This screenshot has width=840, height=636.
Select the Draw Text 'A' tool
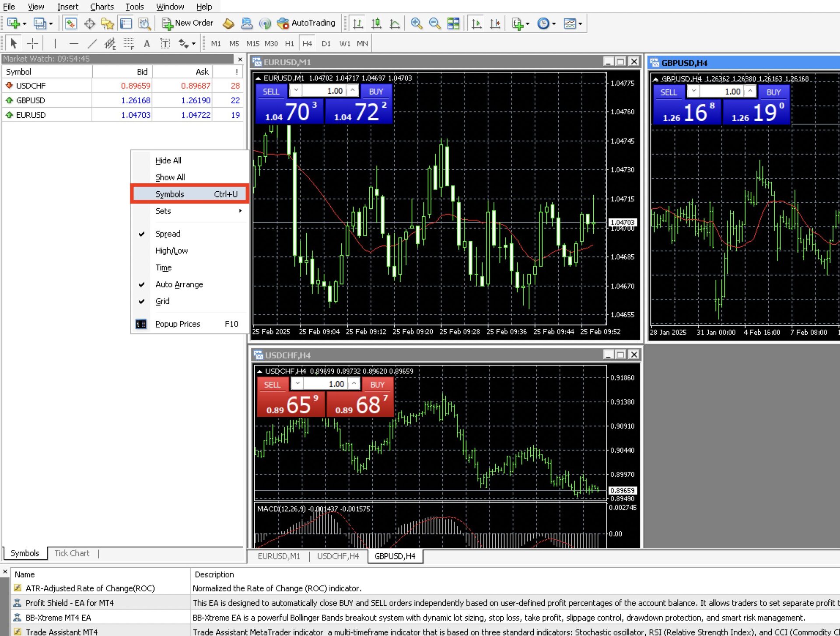pyautogui.click(x=147, y=43)
